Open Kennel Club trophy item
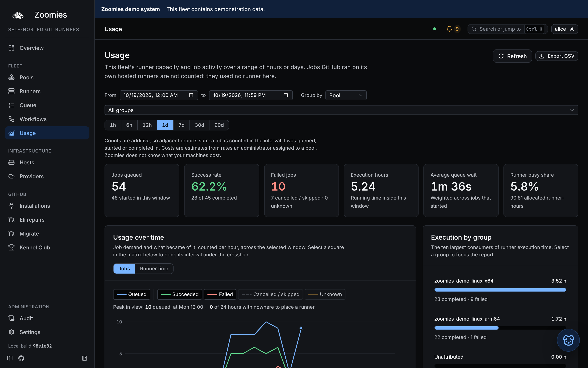 coord(47,248)
